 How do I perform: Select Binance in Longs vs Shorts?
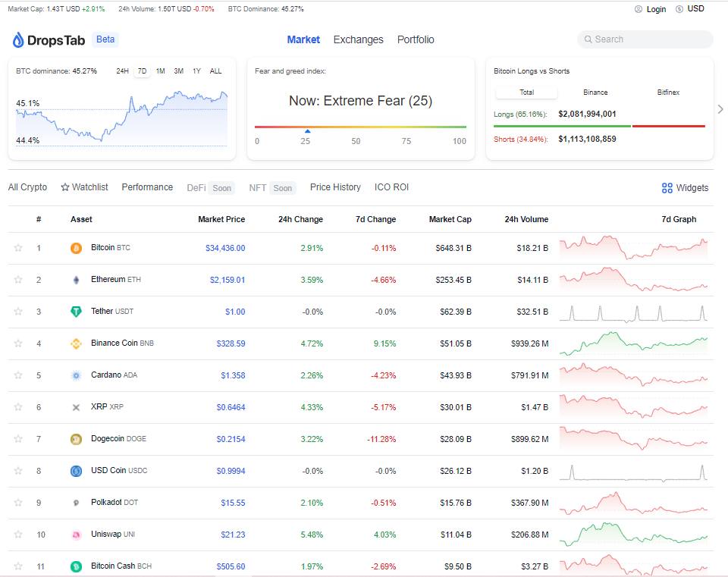[595, 93]
